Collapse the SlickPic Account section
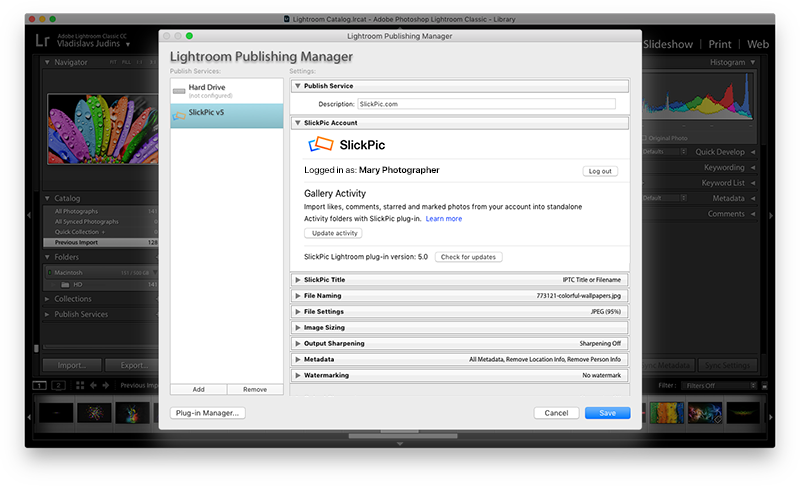The width and height of the screenshot is (800, 486). [x=298, y=122]
